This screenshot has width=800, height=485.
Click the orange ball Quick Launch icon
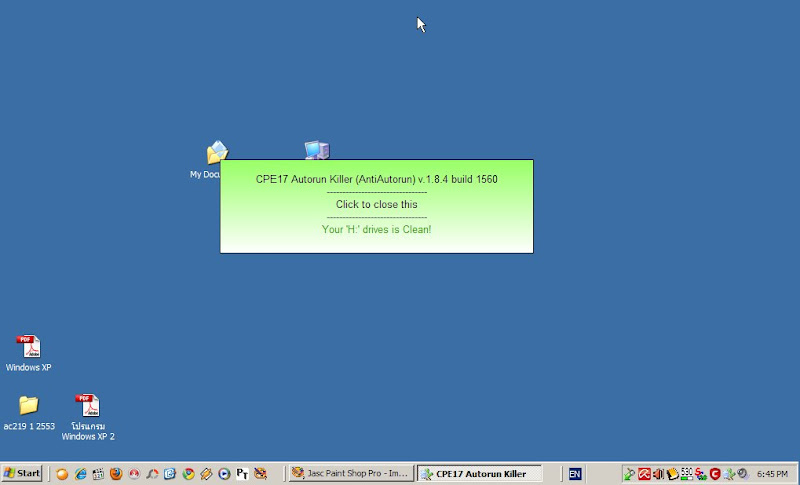[62, 474]
